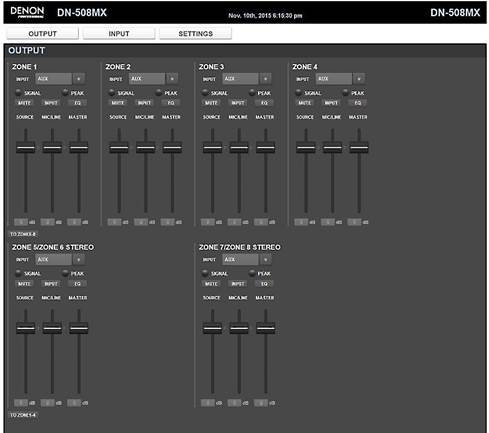The image size is (489, 433).
Task: Click Zone 2 INPUT button next to MUTE
Action: (x=144, y=103)
